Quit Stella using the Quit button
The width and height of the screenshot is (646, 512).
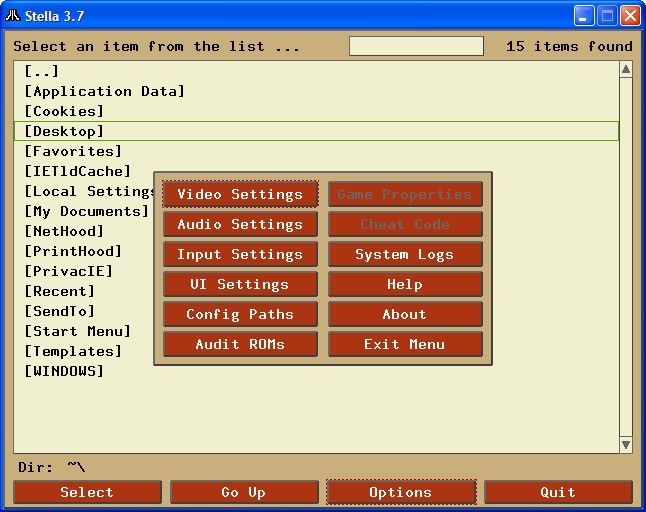(558, 492)
